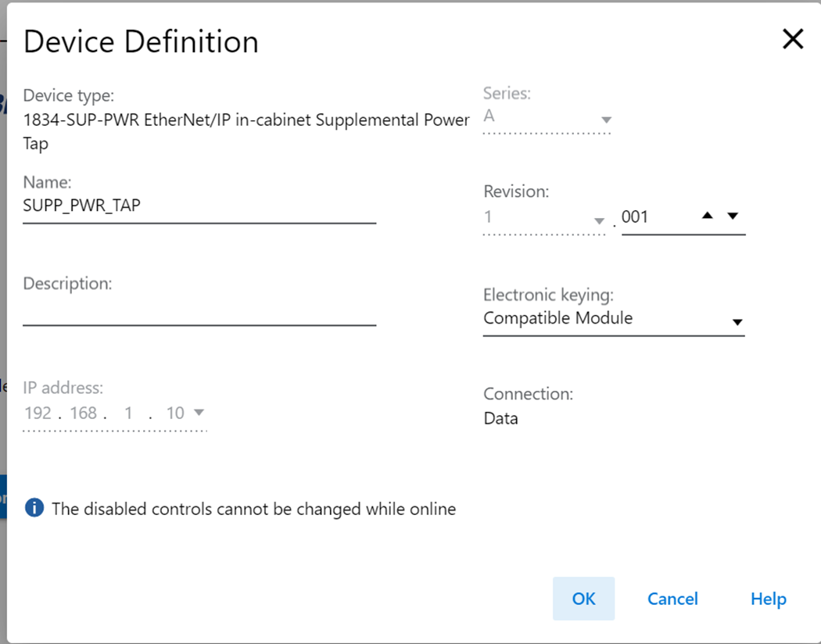Click the disabled controls online notice text
The width and height of the screenshot is (821, 644).
253,509
